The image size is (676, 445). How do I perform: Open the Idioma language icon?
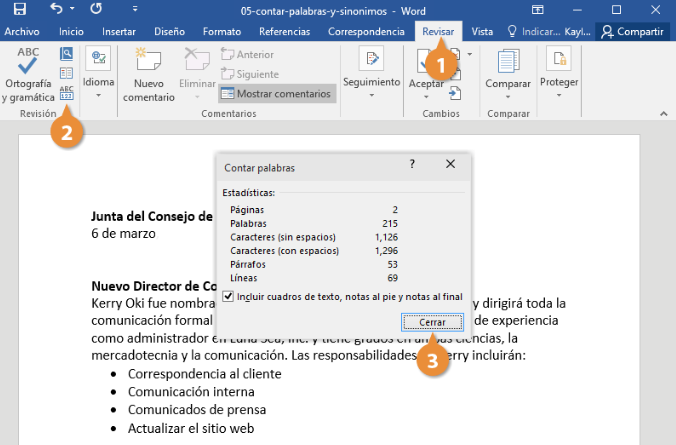click(x=98, y=58)
